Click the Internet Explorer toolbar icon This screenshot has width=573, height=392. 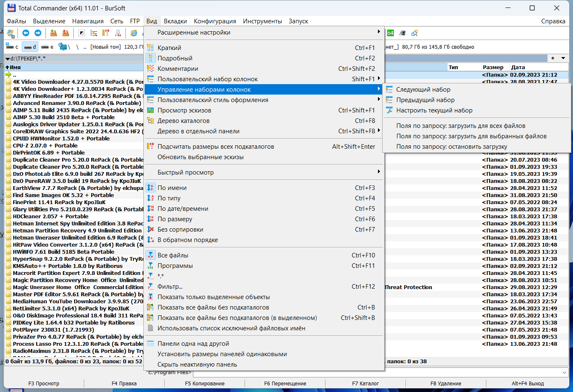pos(134,33)
